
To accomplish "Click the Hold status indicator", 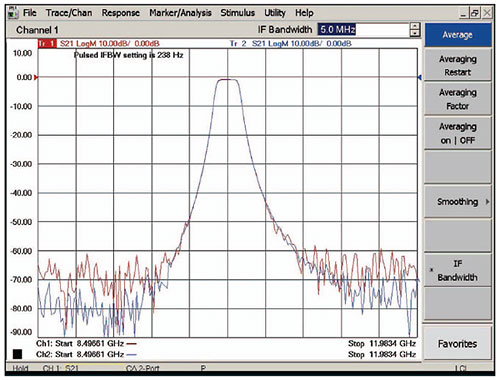I will [x=20, y=368].
